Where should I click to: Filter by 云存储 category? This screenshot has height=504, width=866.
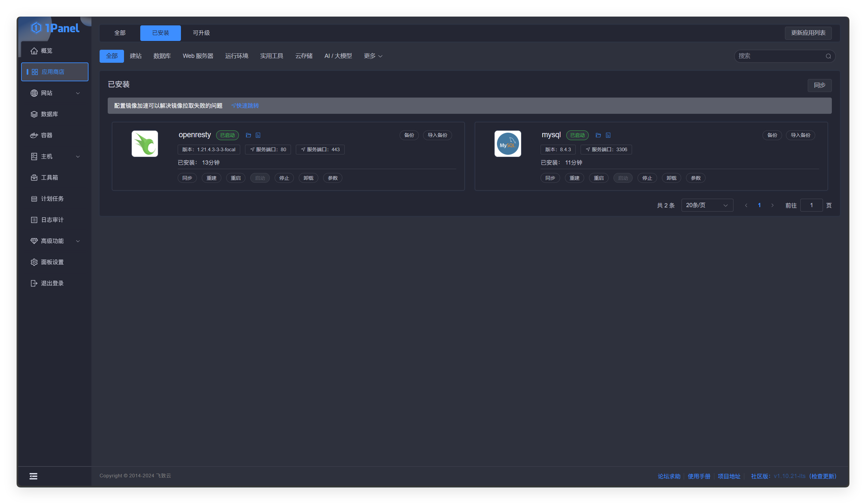(x=304, y=56)
